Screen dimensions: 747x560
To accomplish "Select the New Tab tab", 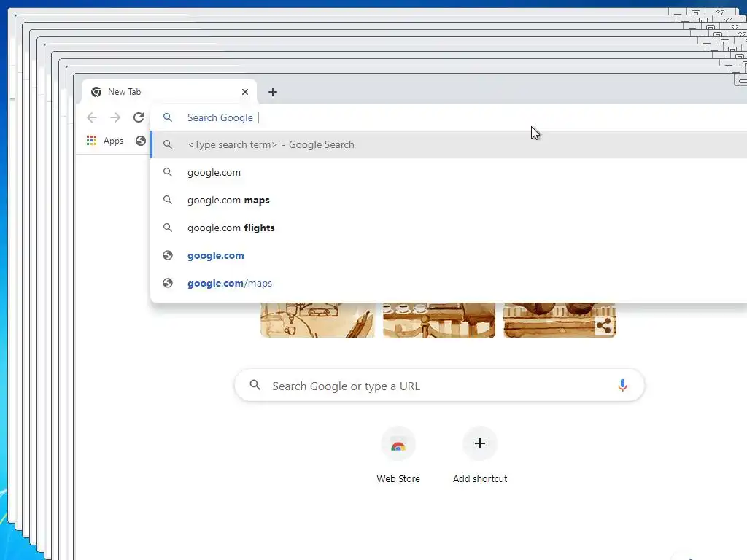I will pyautogui.click(x=169, y=92).
